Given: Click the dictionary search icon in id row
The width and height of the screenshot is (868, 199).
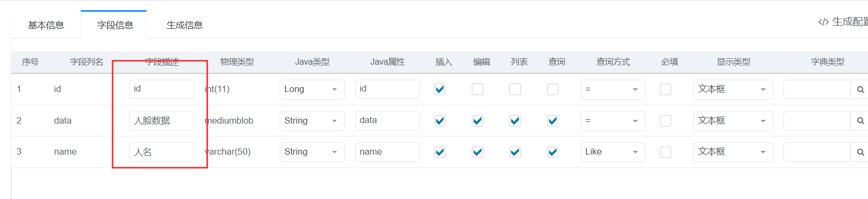Looking at the screenshot, I should click(x=859, y=89).
